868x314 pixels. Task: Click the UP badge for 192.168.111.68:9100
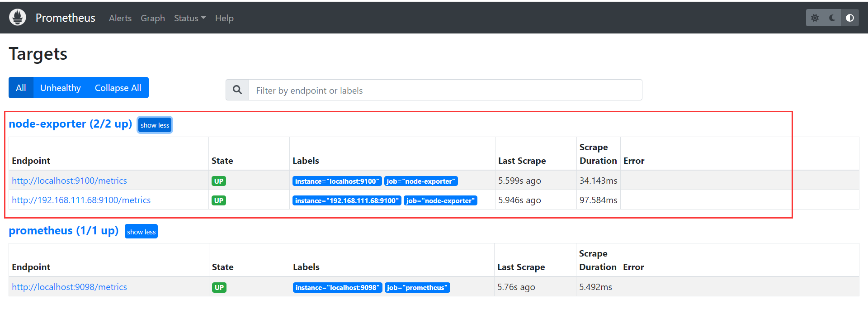(x=219, y=200)
